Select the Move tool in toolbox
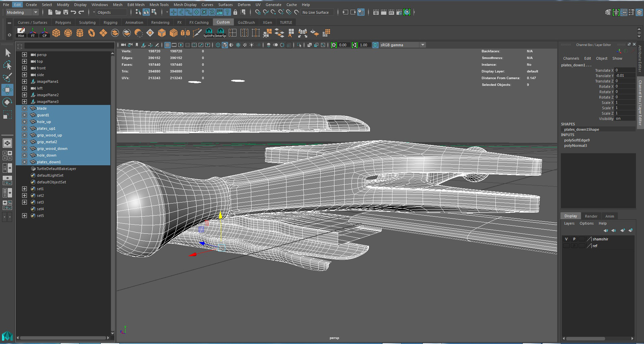The height and width of the screenshot is (344, 644). 7,90
